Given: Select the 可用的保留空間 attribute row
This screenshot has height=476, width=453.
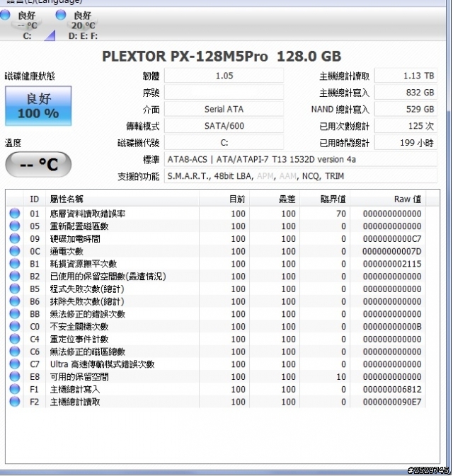Looking at the screenshot, I should coord(216,376).
